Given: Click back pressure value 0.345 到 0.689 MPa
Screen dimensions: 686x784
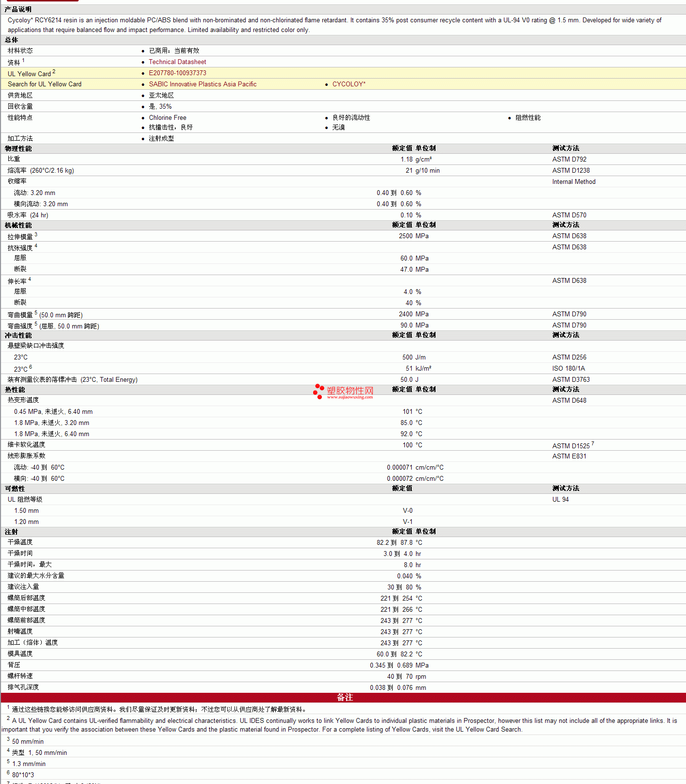Looking at the screenshot, I should click(400, 666).
